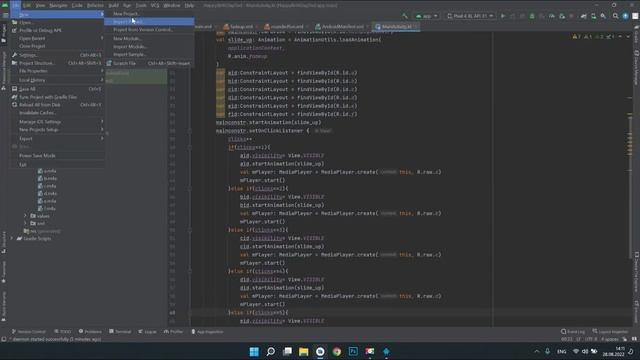
Task: Open the app run configuration dropdown
Action: [427, 16]
